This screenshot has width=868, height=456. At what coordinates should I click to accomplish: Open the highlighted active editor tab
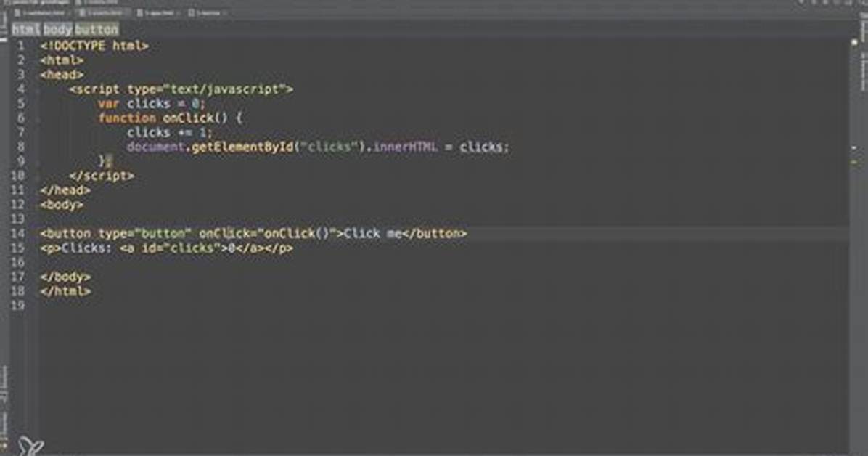[x=102, y=12]
